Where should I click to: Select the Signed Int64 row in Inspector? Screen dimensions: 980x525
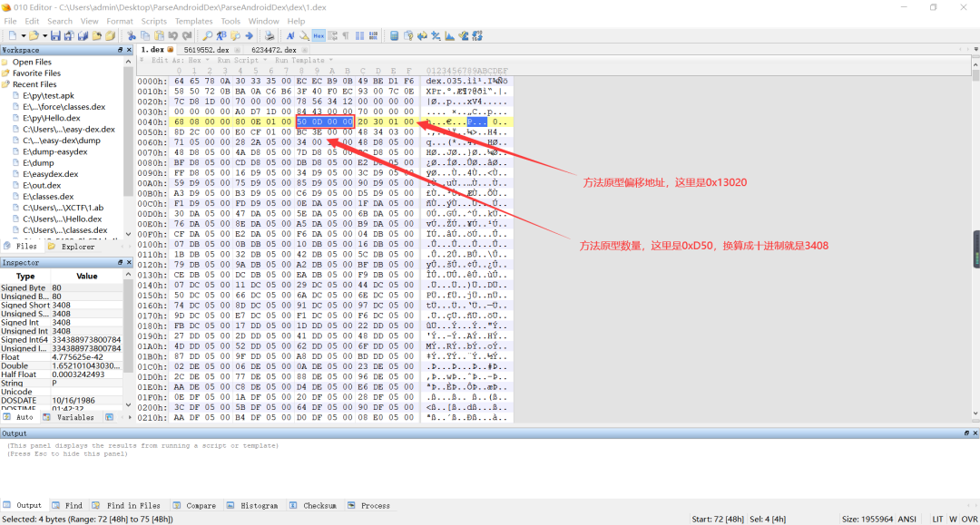(x=62, y=340)
